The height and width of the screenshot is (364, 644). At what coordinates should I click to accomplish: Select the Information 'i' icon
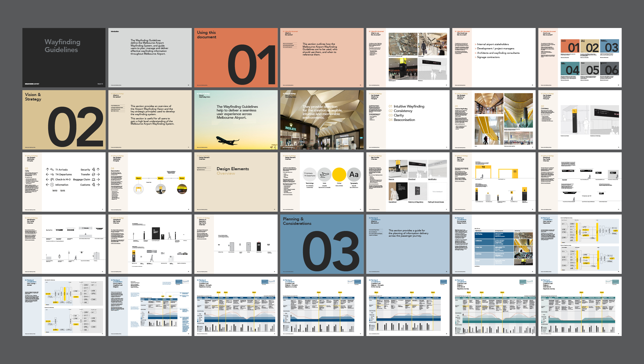click(52, 185)
